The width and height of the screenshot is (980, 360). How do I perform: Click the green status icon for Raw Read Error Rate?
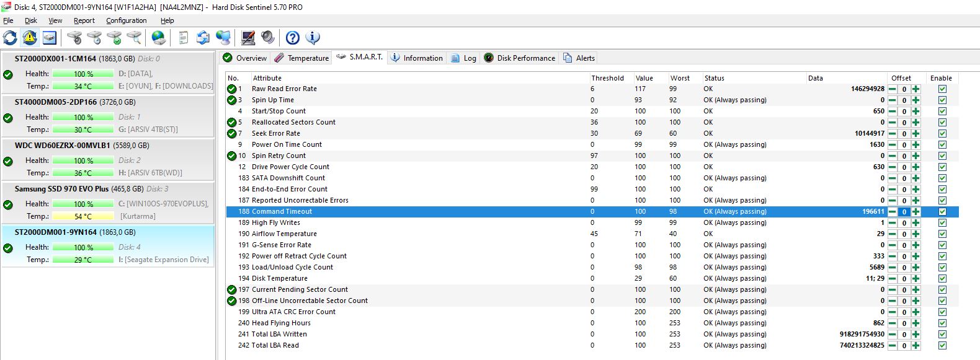(x=231, y=89)
